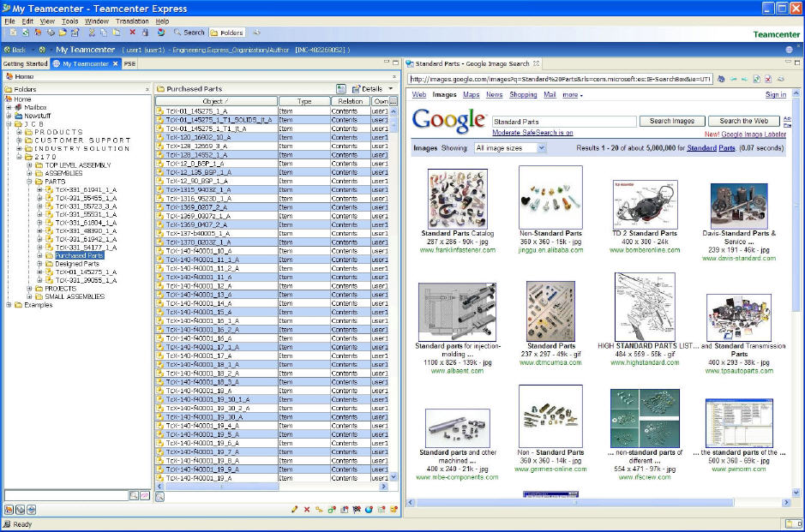
Task: Click the green Forward navigation arrow
Action: pyautogui.click(x=43, y=50)
